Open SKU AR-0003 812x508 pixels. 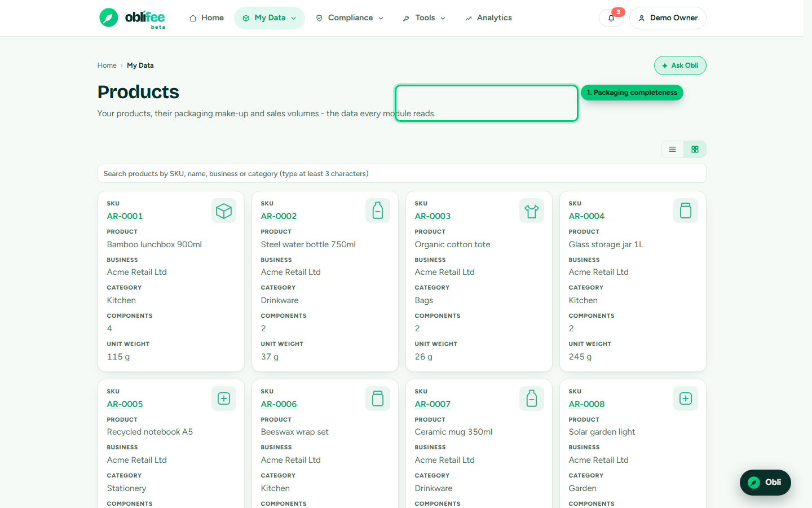[x=433, y=216]
